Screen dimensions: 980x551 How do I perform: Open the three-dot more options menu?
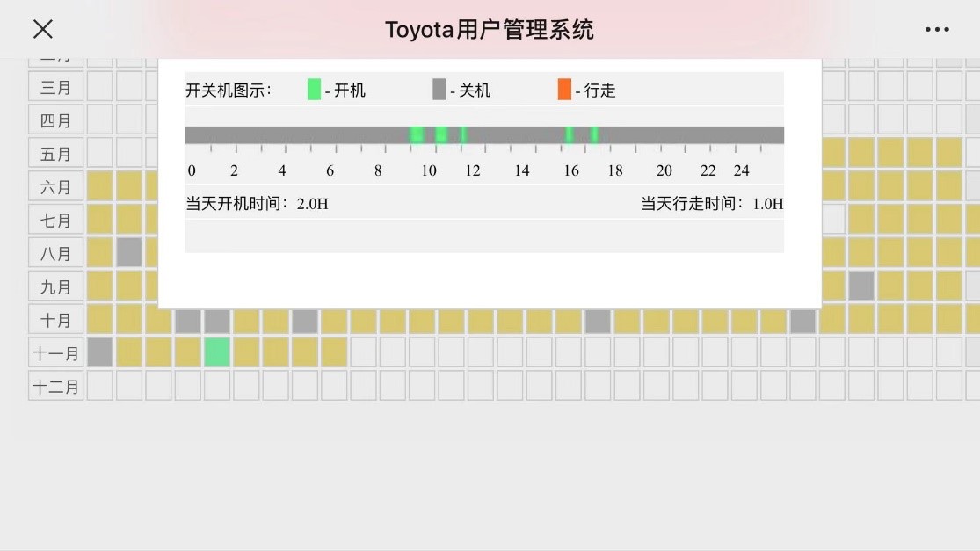point(936,29)
